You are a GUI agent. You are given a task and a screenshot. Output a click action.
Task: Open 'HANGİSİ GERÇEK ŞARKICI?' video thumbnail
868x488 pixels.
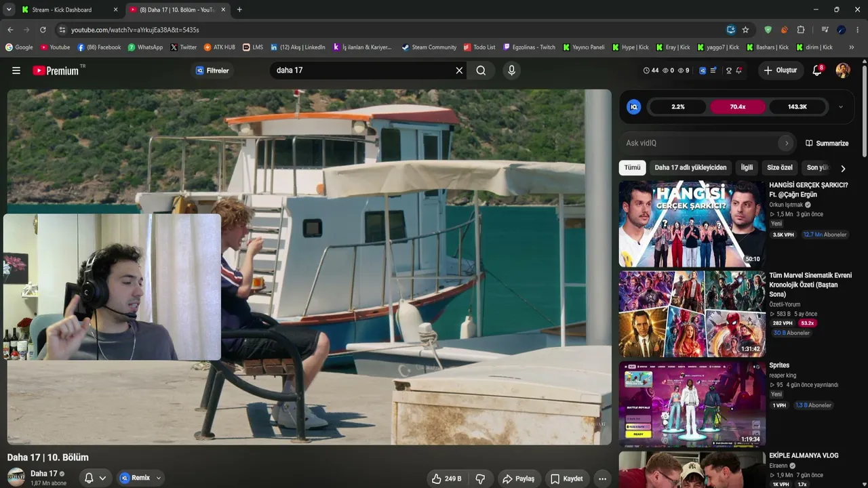(x=692, y=223)
